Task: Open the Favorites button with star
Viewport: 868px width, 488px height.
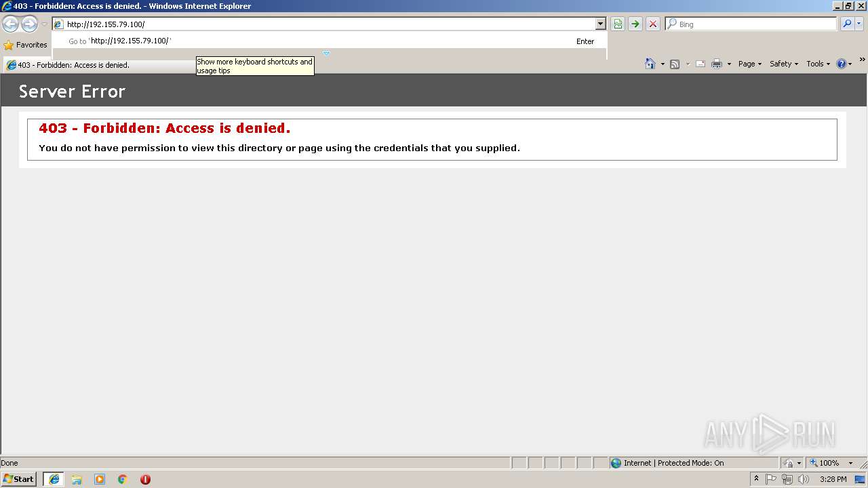Action: coord(25,45)
